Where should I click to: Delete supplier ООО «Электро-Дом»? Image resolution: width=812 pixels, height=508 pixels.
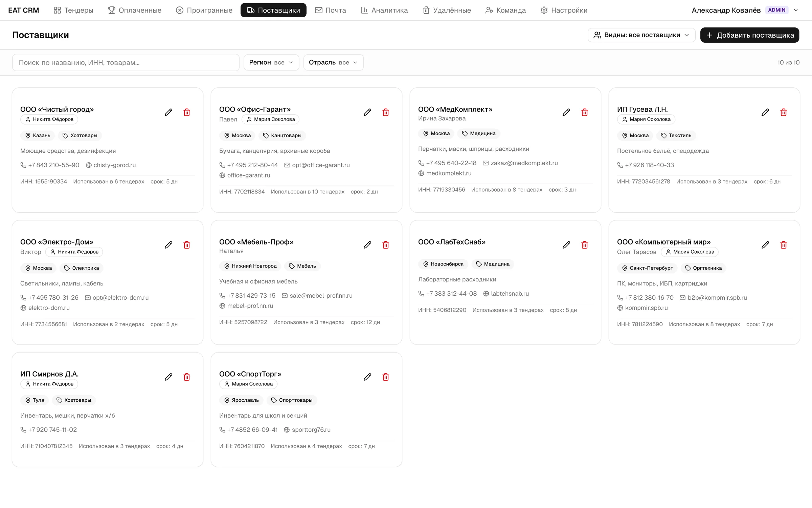[x=187, y=245]
